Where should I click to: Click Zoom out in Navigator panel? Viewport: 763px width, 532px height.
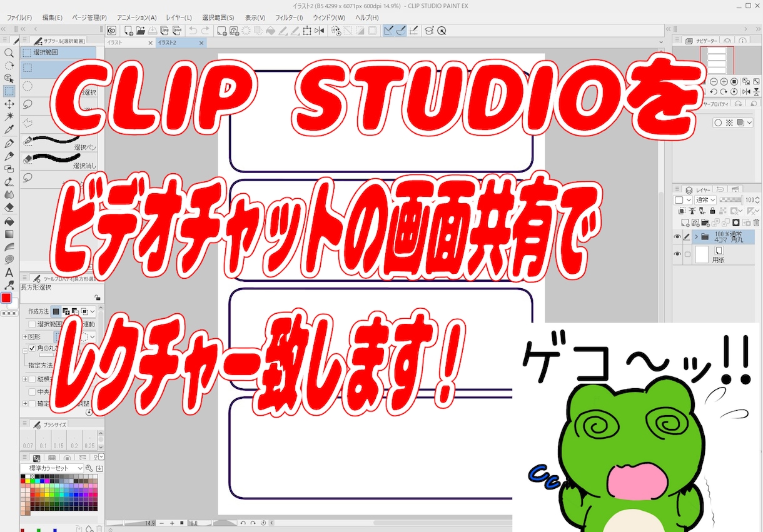point(714,81)
